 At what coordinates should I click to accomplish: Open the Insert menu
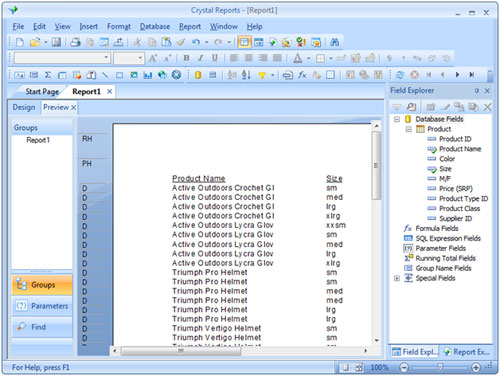(89, 26)
